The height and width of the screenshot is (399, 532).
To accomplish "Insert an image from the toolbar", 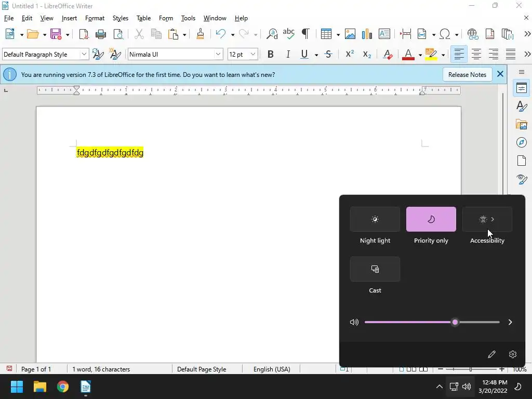I will tap(350, 34).
